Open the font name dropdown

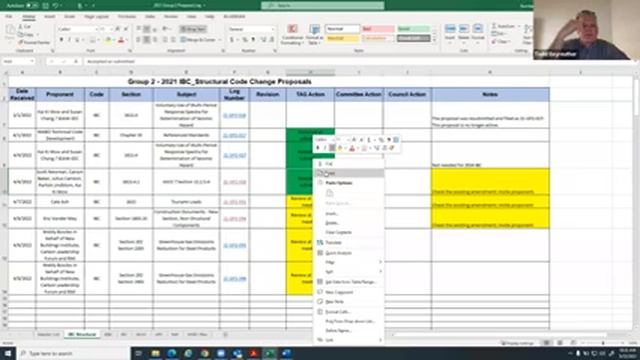coord(96,29)
